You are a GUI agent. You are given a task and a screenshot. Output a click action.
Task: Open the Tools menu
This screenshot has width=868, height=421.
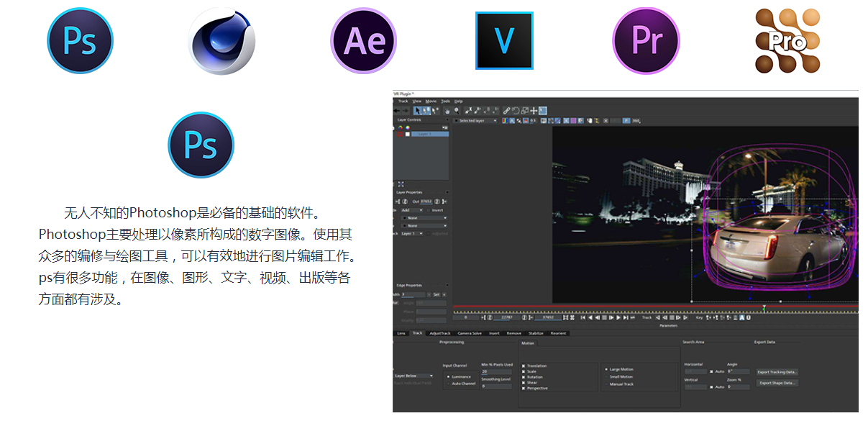coord(445,101)
